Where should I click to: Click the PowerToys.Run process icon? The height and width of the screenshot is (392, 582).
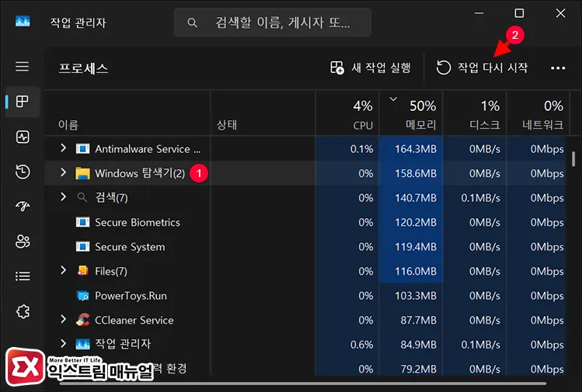pos(82,296)
